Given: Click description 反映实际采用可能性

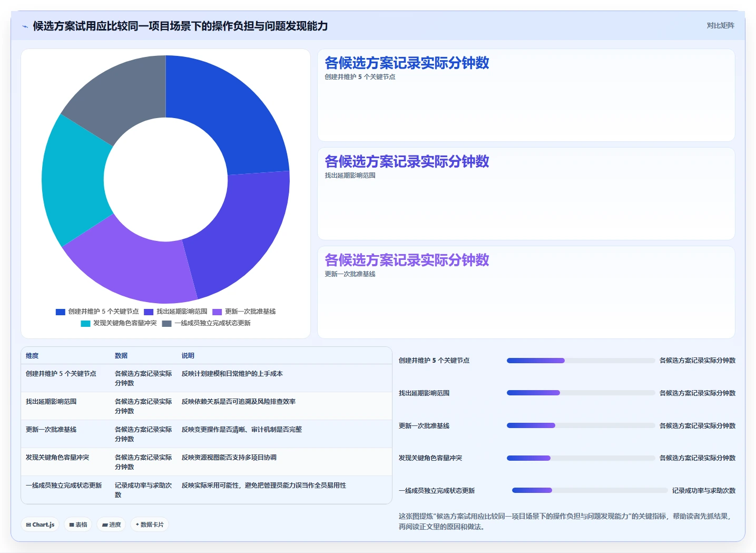Looking at the screenshot, I should pos(264,486).
